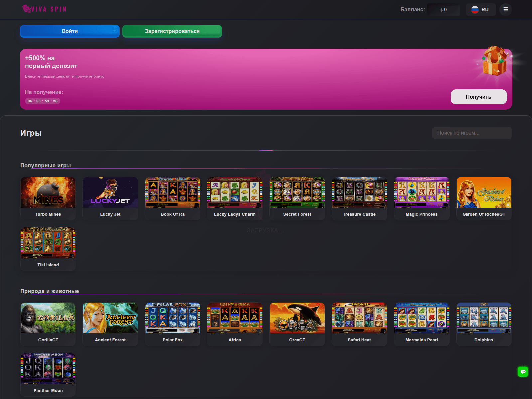This screenshot has width=532, height=399.
Task: Click the Viva Spin logo
Action: (44, 9)
